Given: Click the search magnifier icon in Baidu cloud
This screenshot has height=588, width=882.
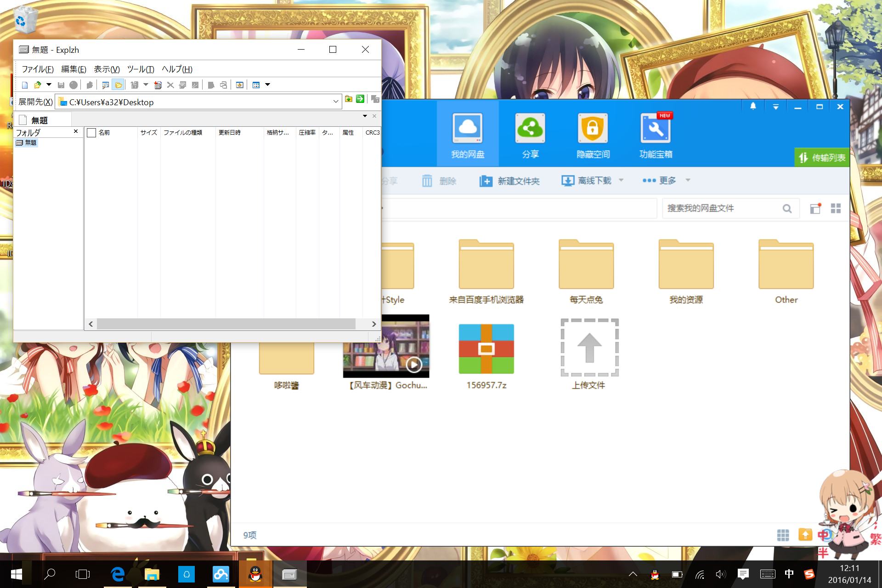Looking at the screenshot, I should [787, 209].
